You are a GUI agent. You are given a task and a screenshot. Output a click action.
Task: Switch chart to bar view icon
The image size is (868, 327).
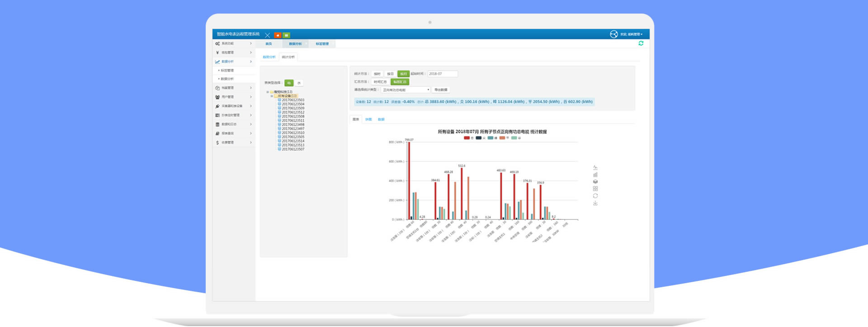(x=595, y=175)
